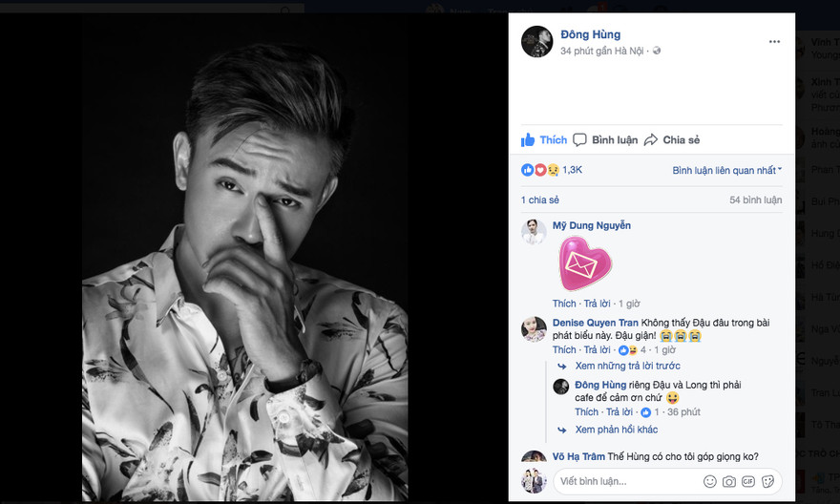The width and height of the screenshot is (840, 504).
Task: Click the Bình luận speech bubble icon
Action: (577, 140)
